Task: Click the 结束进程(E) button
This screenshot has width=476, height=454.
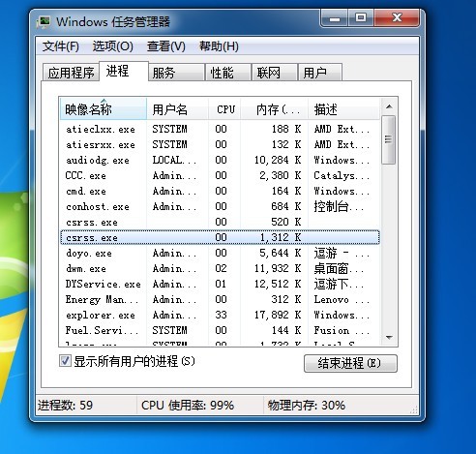Action: (350, 363)
